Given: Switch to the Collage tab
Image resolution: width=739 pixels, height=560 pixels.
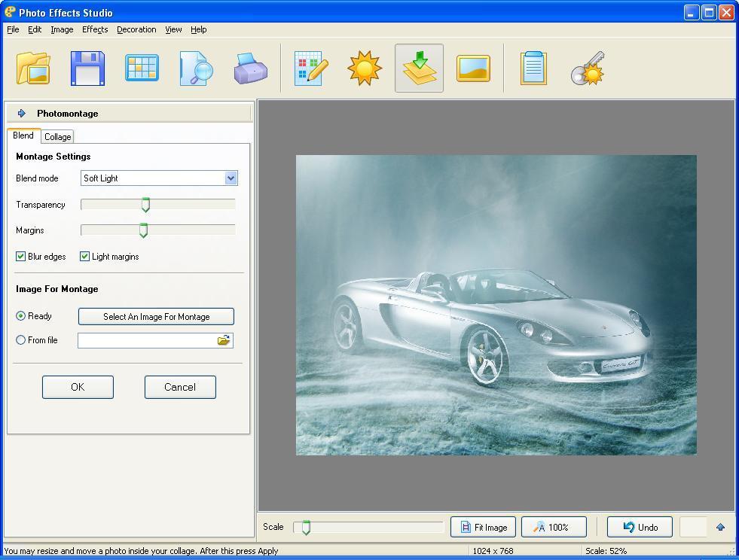Looking at the screenshot, I should point(56,136).
